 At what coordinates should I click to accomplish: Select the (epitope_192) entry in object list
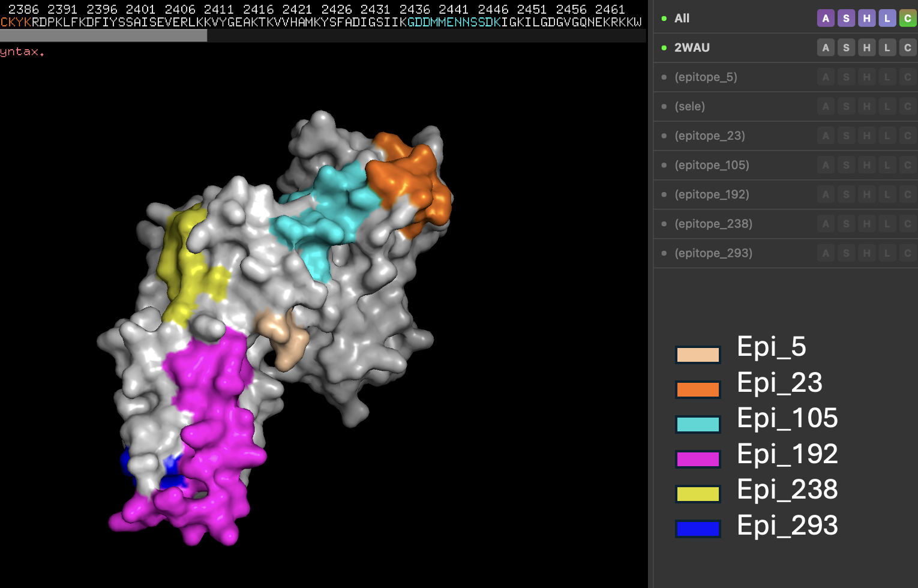tap(712, 195)
